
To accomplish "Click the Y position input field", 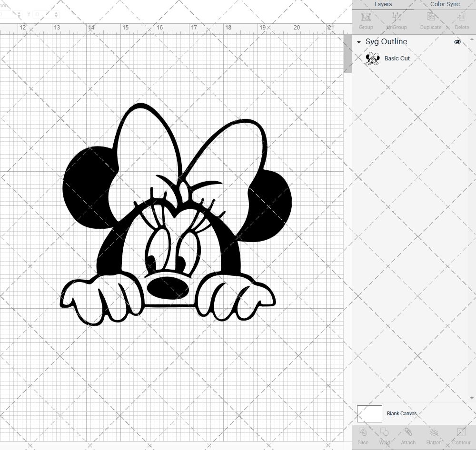I will pyautogui.click(x=43, y=14).
